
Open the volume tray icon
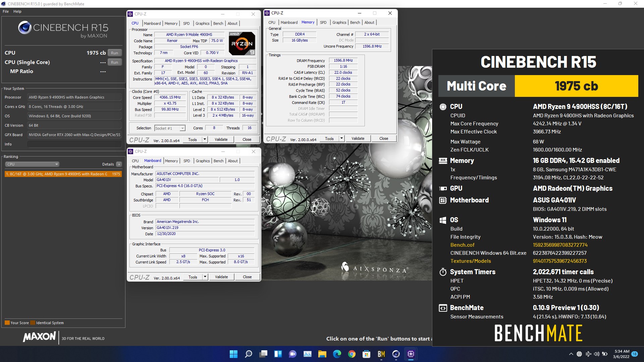tap(597, 354)
